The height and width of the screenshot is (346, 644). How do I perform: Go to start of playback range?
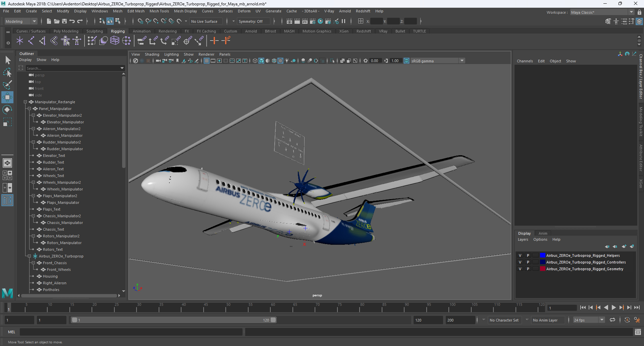point(583,307)
